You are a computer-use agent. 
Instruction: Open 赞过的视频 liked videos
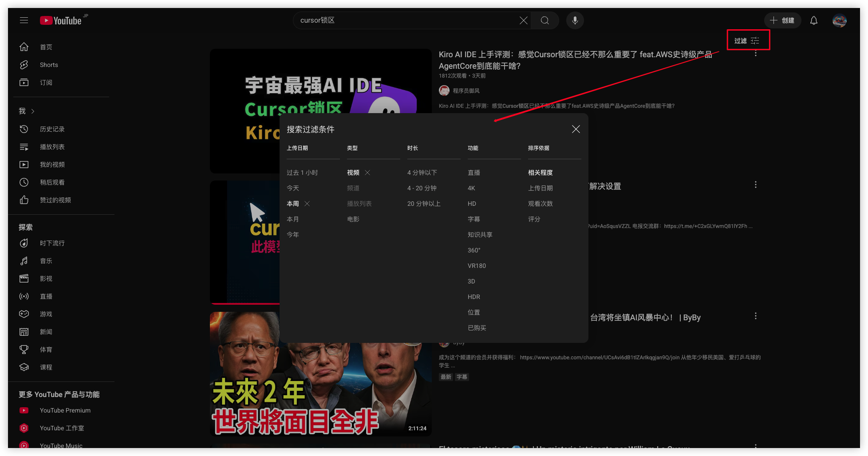point(61,200)
